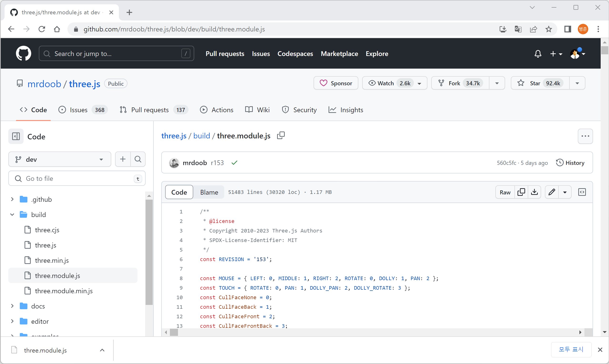Select the Code view toggle
Screen dimensions: 609x364
[x=179, y=192]
